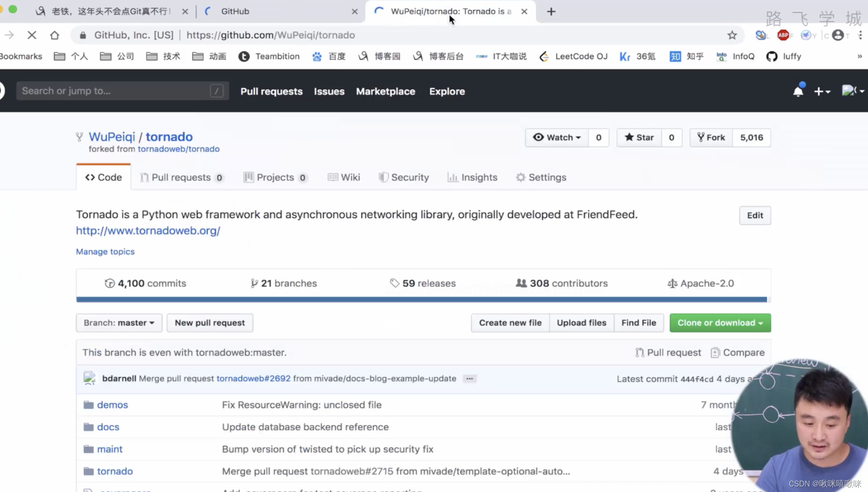
Task: Open the 知乎 bookmark
Action: pyautogui.click(x=686, y=56)
